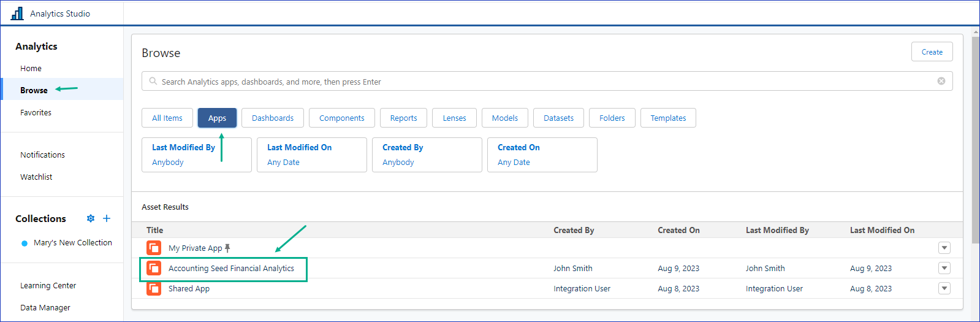Image resolution: width=980 pixels, height=322 pixels.
Task: Open the row actions dropdown for Shared App
Action: pos(944,288)
